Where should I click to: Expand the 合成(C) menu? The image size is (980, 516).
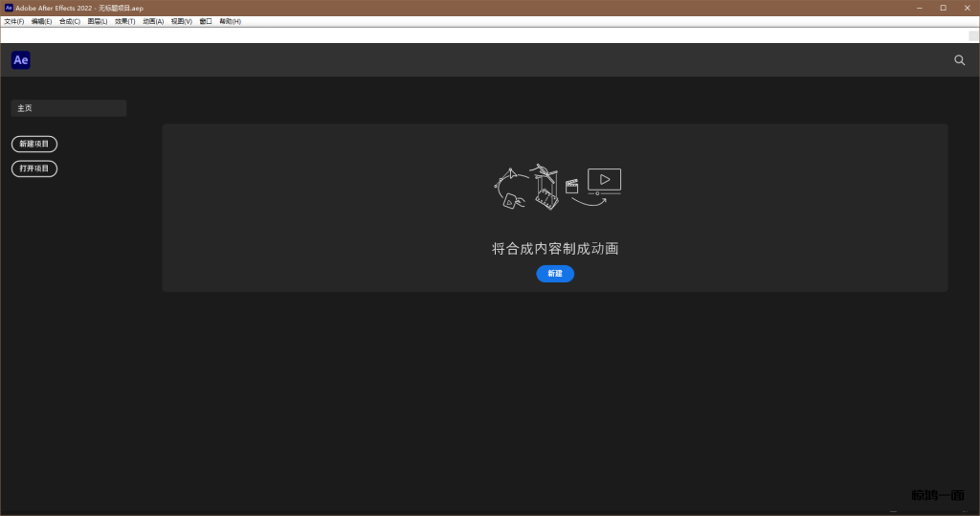70,21
